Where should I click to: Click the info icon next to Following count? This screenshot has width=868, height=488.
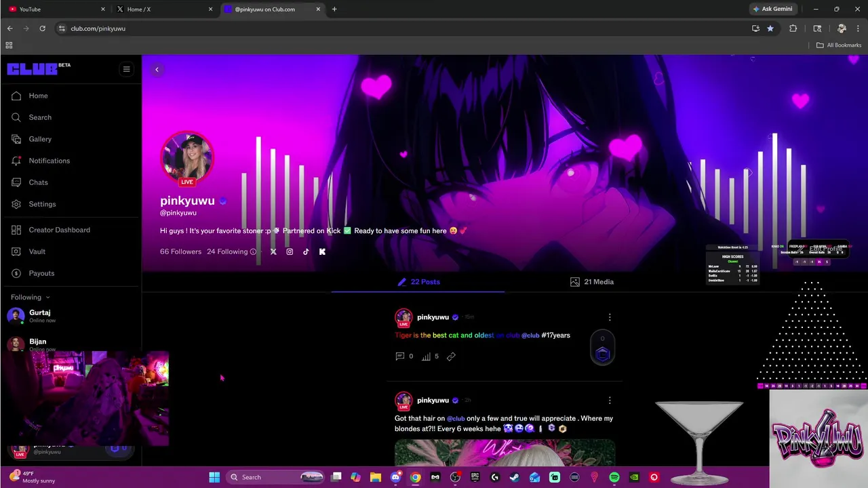point(253,251)
